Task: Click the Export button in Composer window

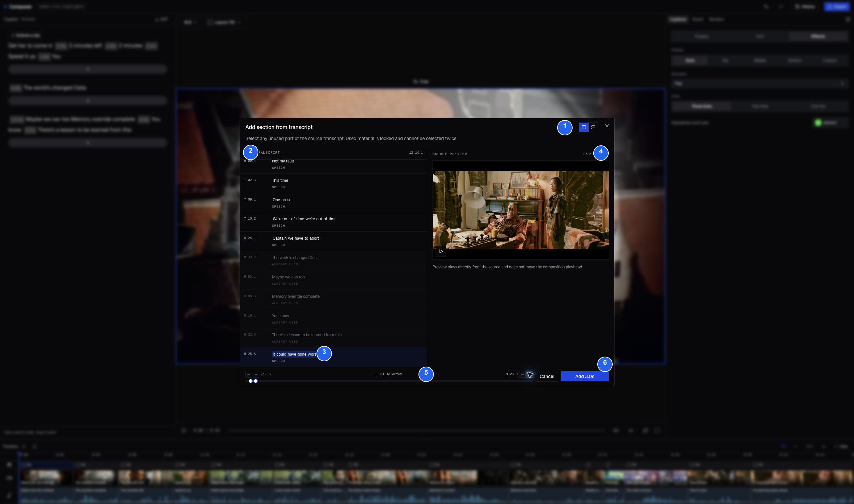Action: [837, 6]
